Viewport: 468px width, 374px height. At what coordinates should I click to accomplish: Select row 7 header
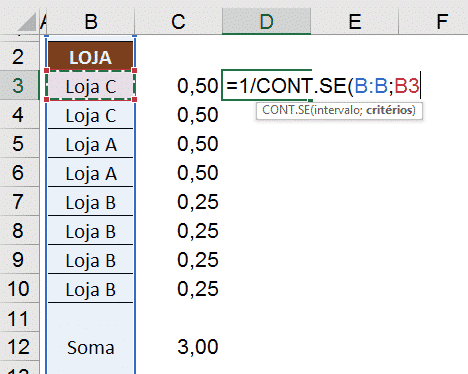[x=19, y=201]
